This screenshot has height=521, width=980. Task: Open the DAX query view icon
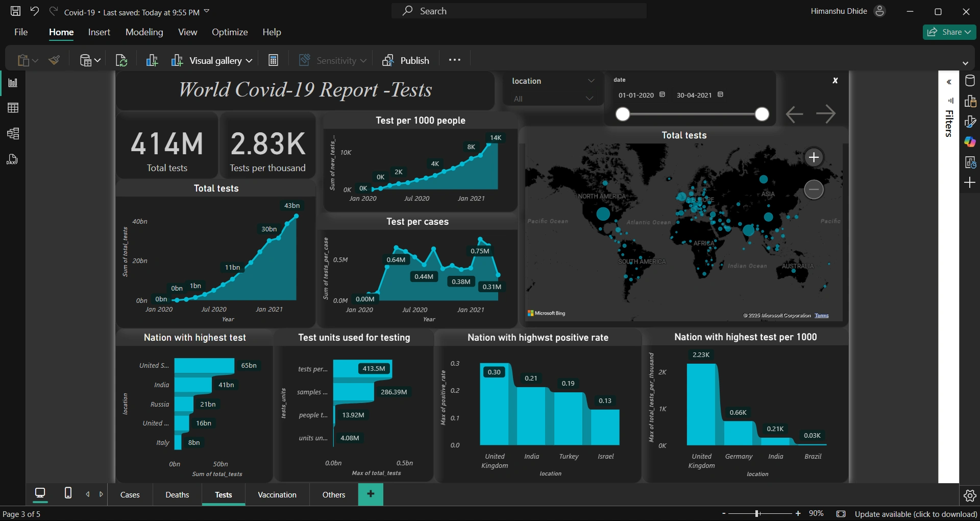(12, 159)
